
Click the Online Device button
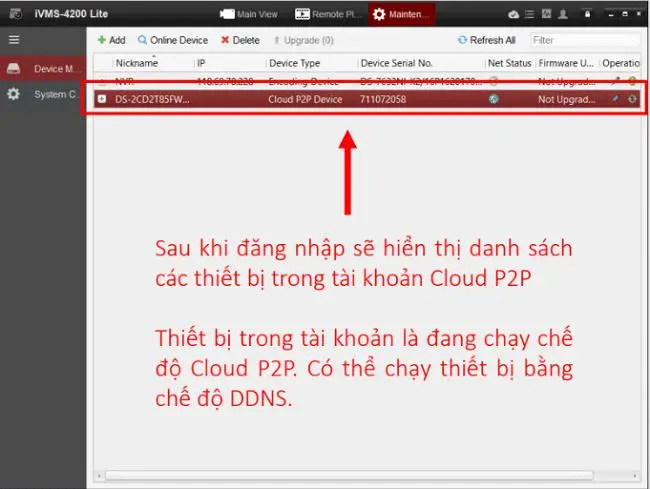pyautogui.click(x=173, y=40)
